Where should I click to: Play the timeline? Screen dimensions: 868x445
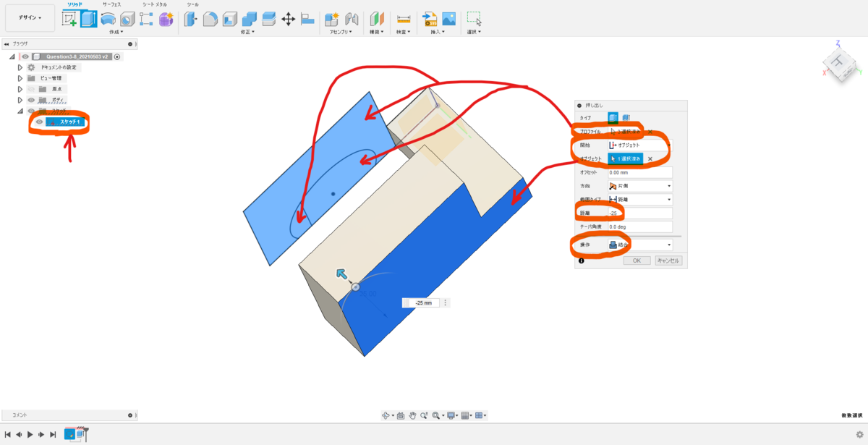pos(30,434)
